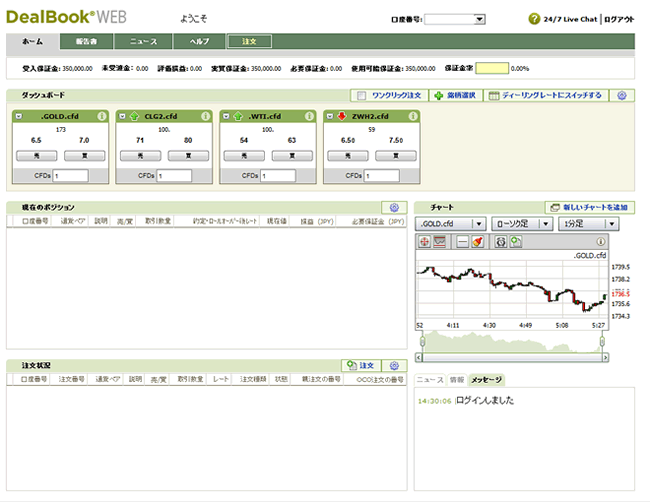This screenshot has height=502, width=650.
Task: Click the ログアウト logout link
Action: pyautogui.click(x=619, y=19)
